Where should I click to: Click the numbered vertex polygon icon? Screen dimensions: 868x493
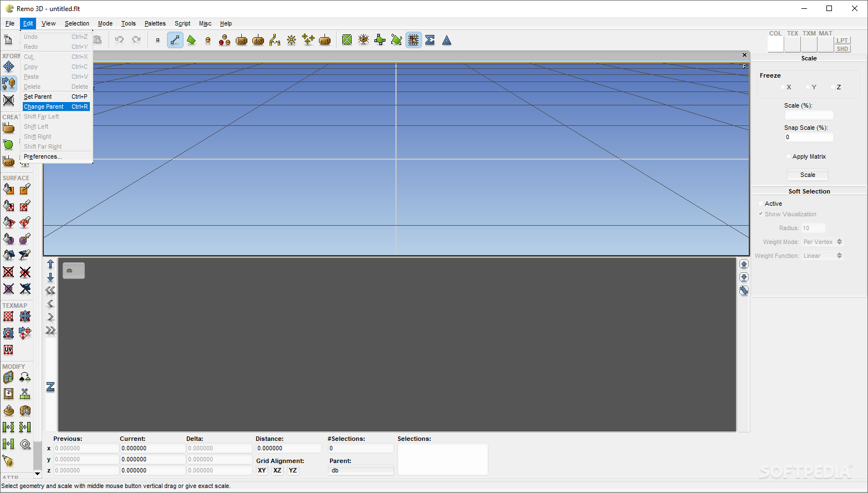[397, 40]
